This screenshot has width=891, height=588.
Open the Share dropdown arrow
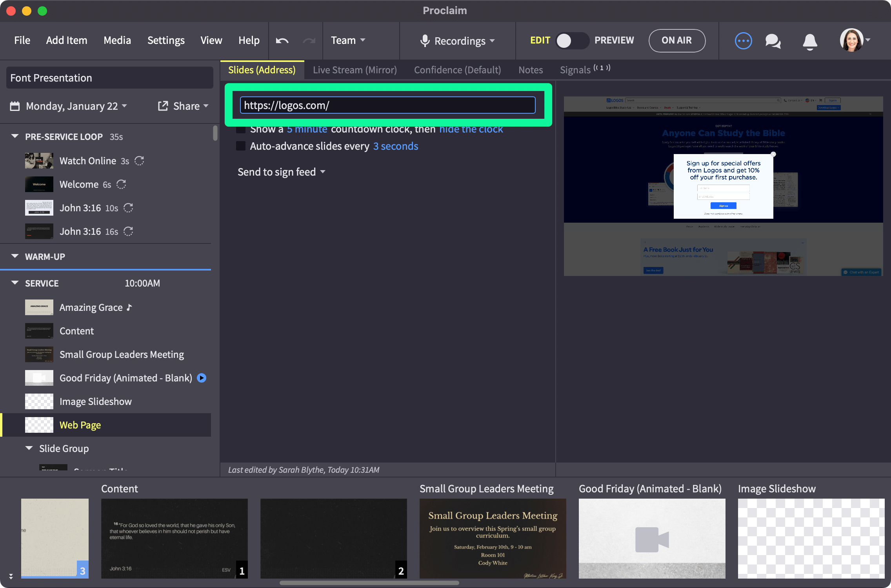pos(206,106)
